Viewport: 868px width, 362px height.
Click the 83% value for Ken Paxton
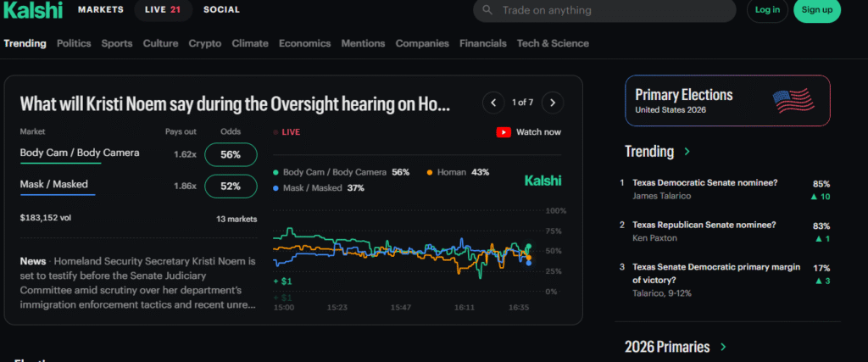821,226
